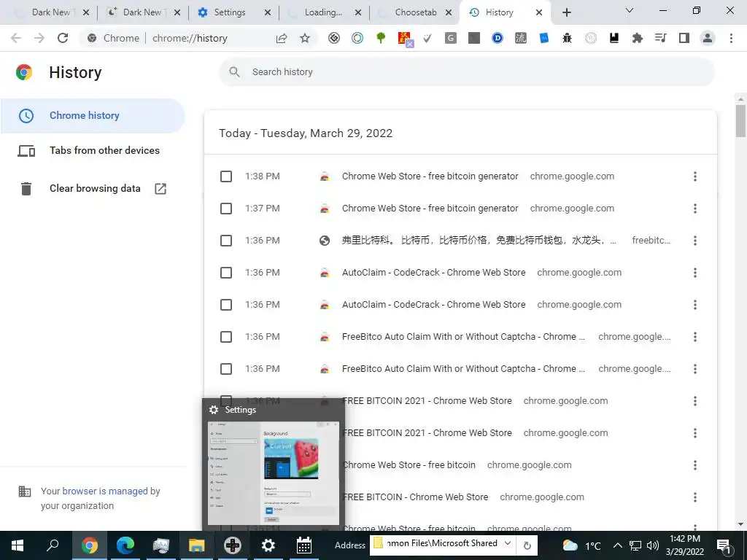Screen dimensions: 747x560
Task: Open a new tab with the plus button
Action: pos(566,12)
